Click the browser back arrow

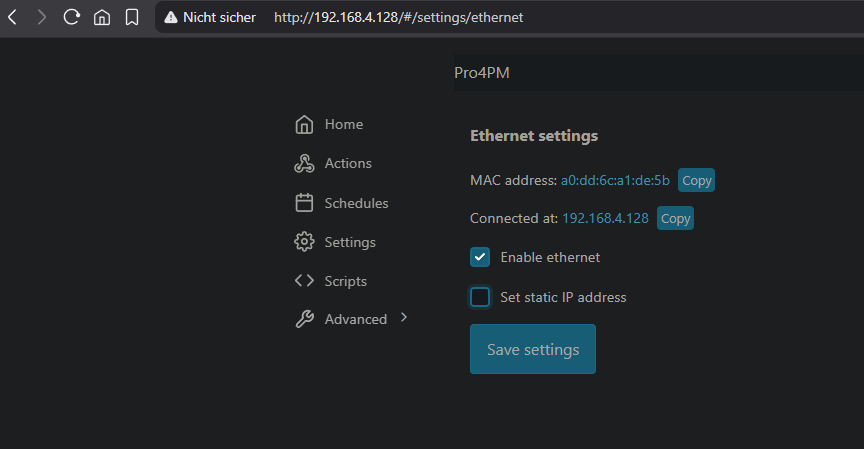click(12, 17)
